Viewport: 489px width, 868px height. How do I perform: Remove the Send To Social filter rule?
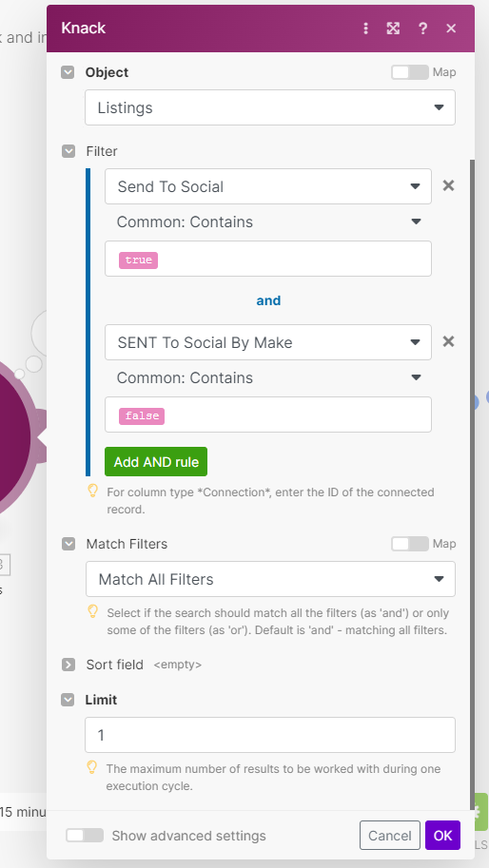tap(449, 185)
